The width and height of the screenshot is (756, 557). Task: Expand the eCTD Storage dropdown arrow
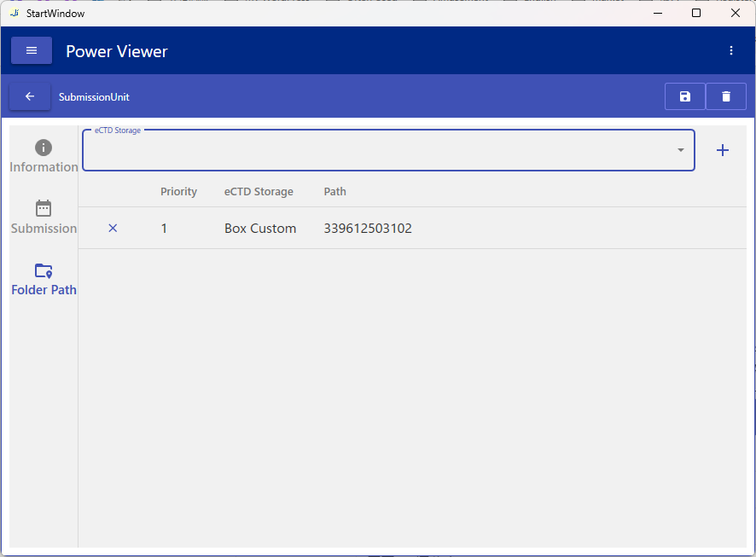click(x=681, y=150)
